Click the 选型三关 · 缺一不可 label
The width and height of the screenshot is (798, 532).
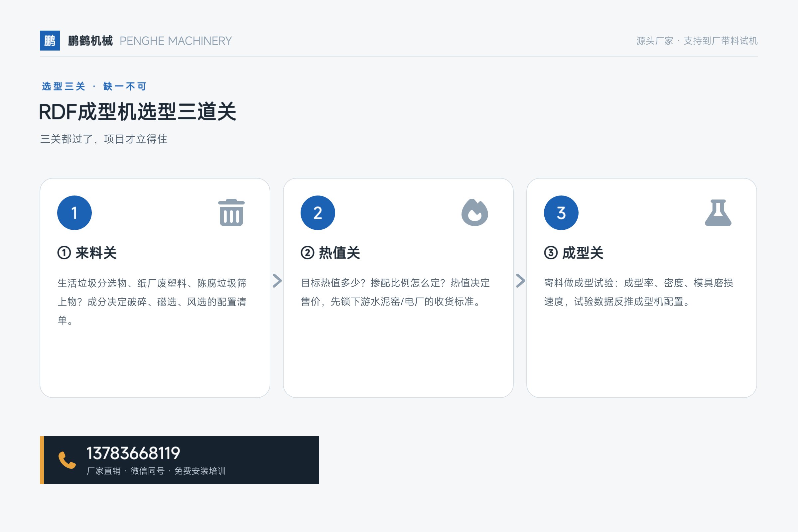[94, 86]
